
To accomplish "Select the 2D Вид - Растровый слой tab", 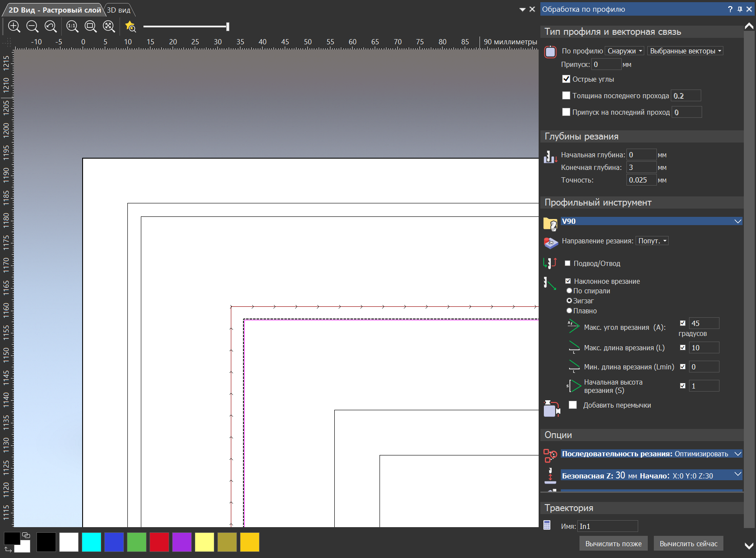I will (x=54, y=10).
